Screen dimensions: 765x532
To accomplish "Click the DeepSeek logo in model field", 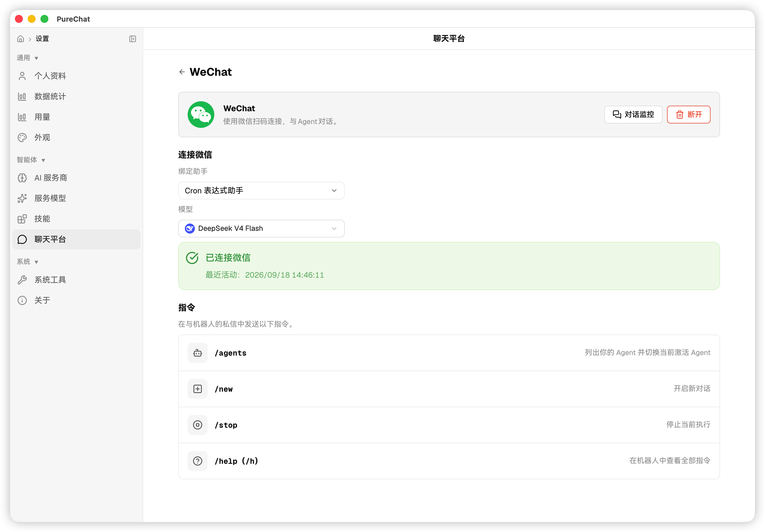I will [x=190, y=228].
